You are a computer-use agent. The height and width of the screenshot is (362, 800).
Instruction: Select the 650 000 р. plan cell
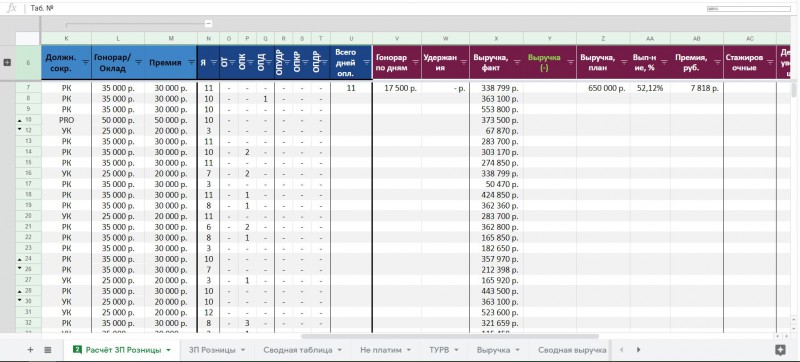pyautogui.click(x=603, y=88)
